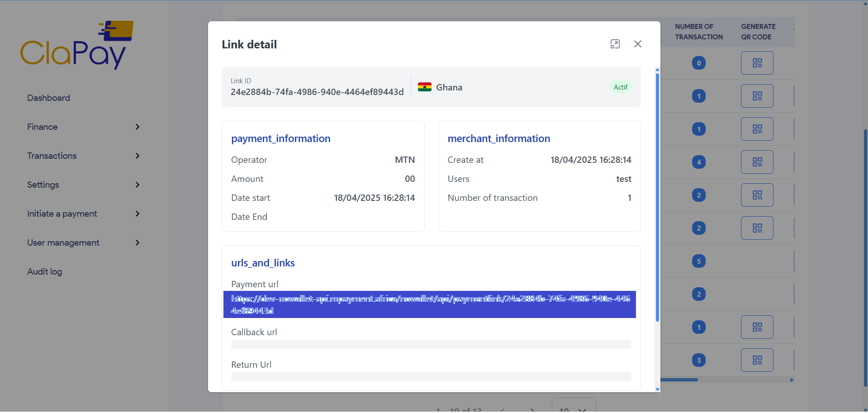Click QR code icon in row with 3 transactions

(x=757, y=360)
